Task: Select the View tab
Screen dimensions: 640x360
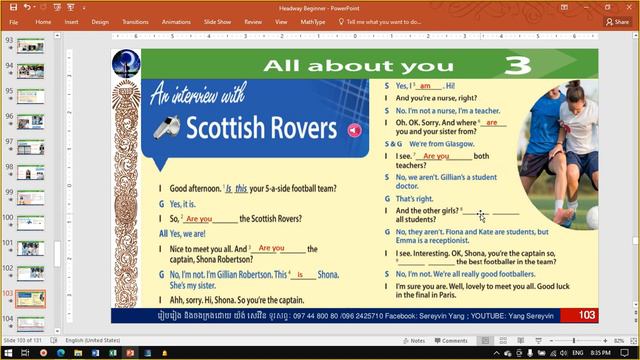Action: click(281, 22)
